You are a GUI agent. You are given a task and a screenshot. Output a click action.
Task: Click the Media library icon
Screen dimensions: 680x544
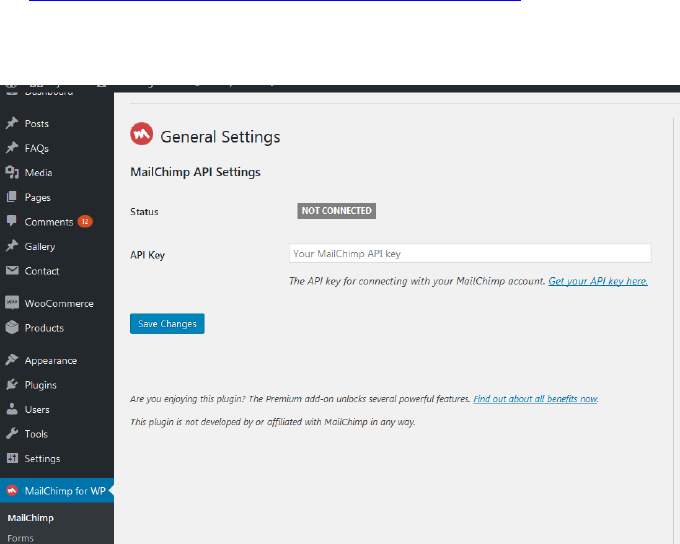coord(12,172)
